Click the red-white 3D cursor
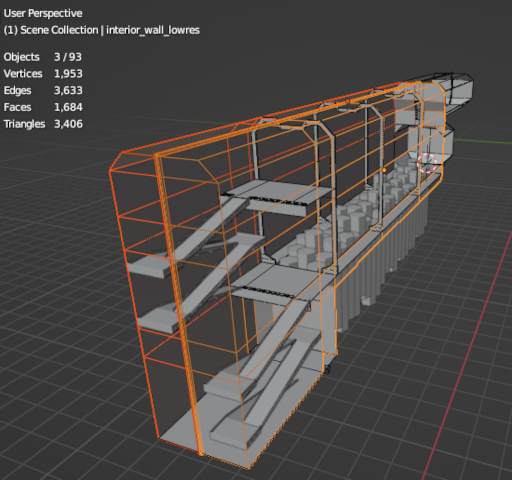The width and height of the screenshot is (512, 480). click(427, 163)
